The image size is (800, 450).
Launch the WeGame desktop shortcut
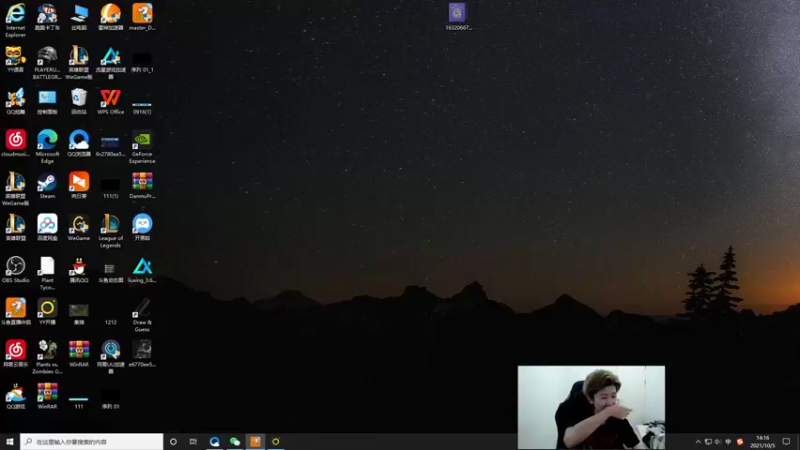[79, 228]
